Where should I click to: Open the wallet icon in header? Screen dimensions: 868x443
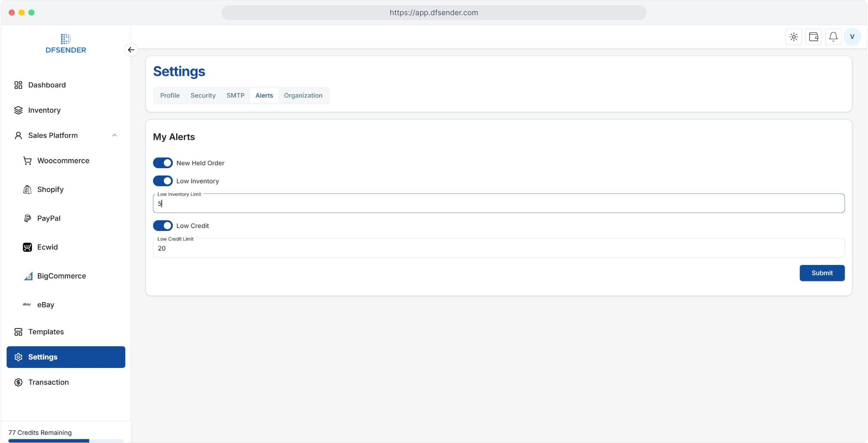813,37
